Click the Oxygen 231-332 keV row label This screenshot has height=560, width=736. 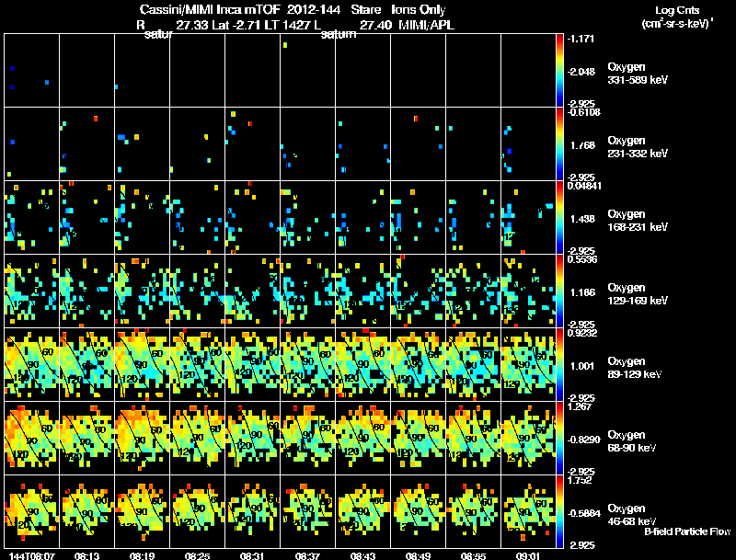[x=638, y=147]
